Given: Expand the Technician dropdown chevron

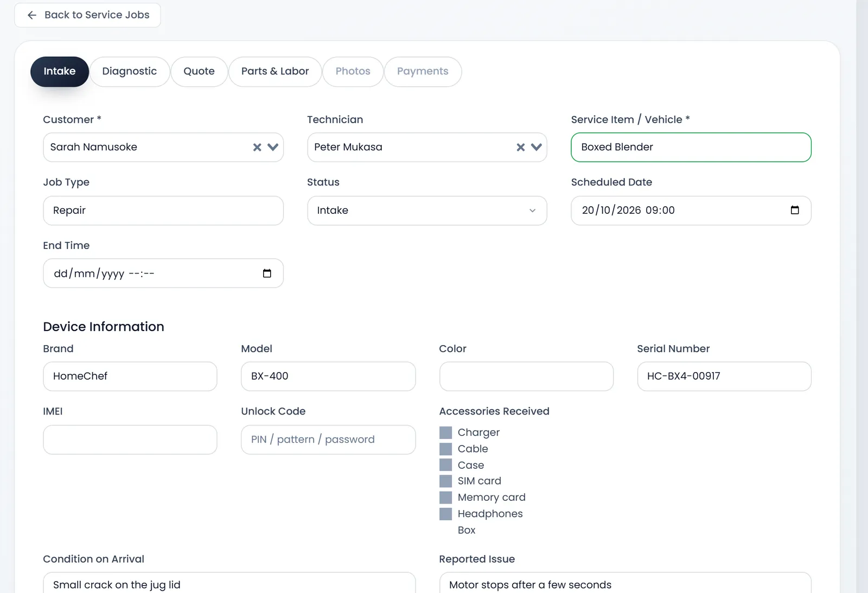Looking at the screenshot, I should pyautogui.click(x=537, y=147).
